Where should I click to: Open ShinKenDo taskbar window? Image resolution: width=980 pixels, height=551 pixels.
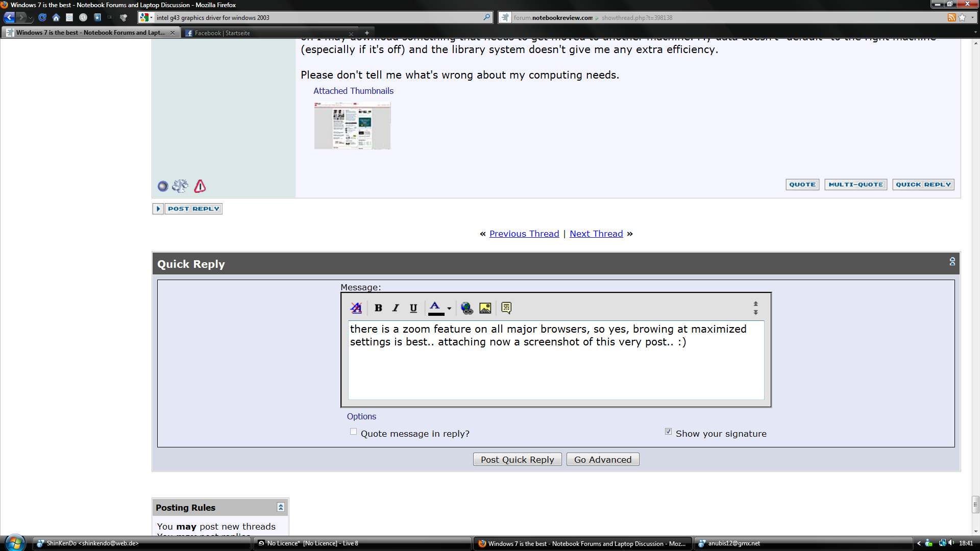pyautogui.click(x=143, y=543)
